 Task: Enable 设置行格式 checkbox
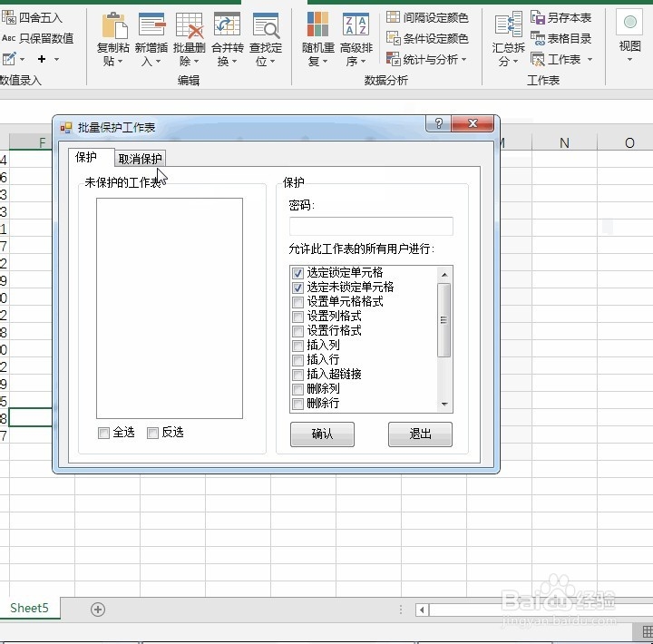[297, 331]
